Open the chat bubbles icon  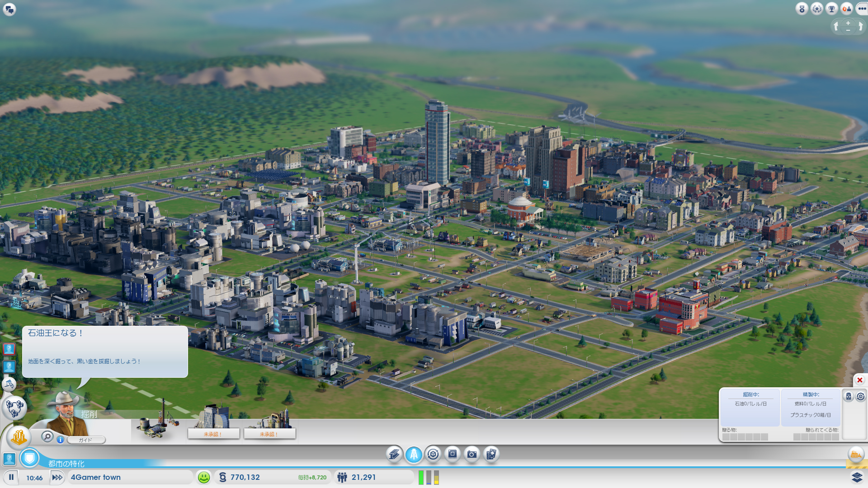pyautogui.click(x=9, y=9)
